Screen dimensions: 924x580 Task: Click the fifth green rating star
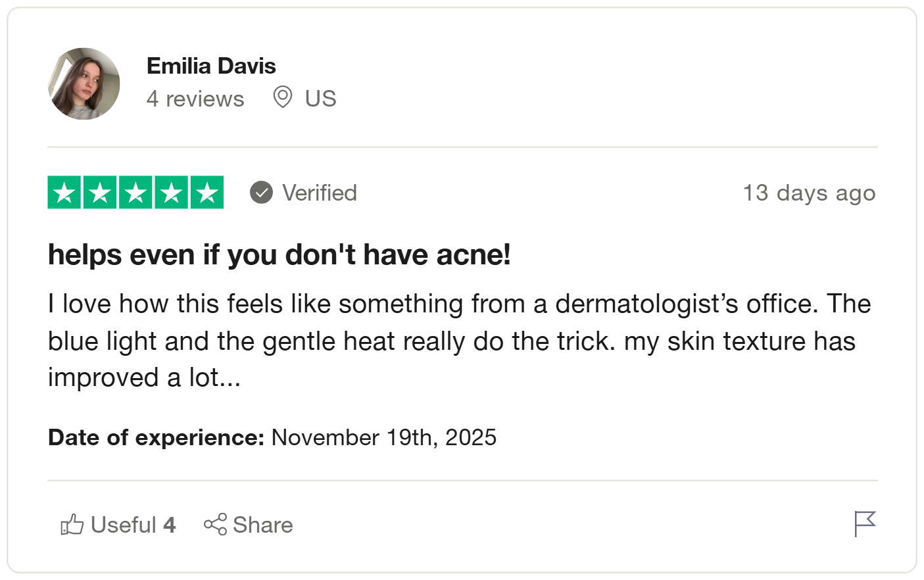coord(207,193)
